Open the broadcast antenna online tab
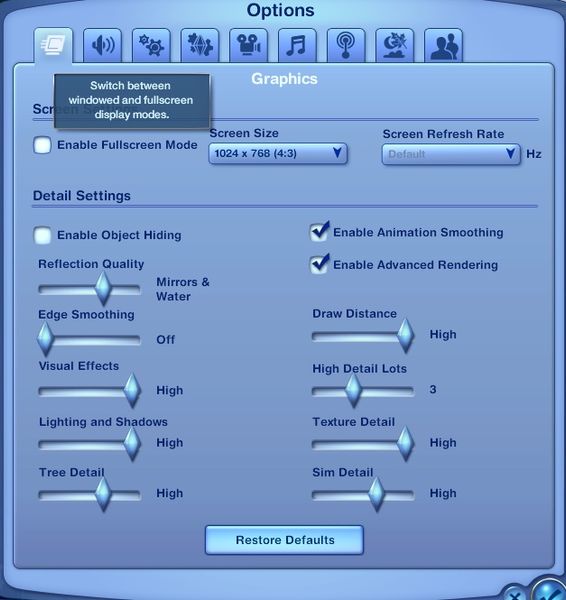The width and height of the screenshot is (566, 600). [x=346, y=45]
